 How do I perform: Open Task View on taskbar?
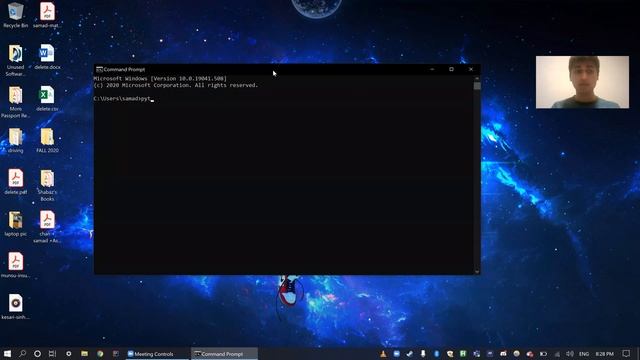(x=52, y=353)
